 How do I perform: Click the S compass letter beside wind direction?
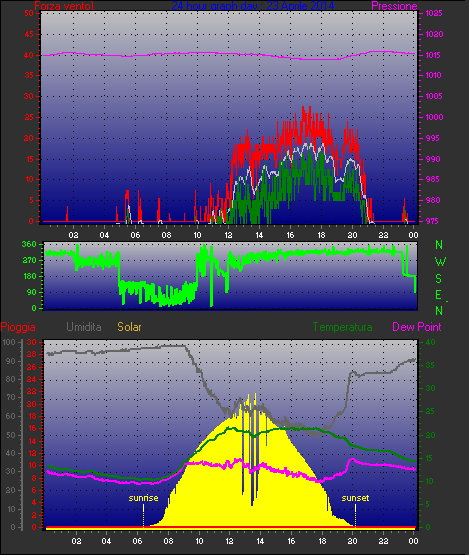click(x=439, y=279)
